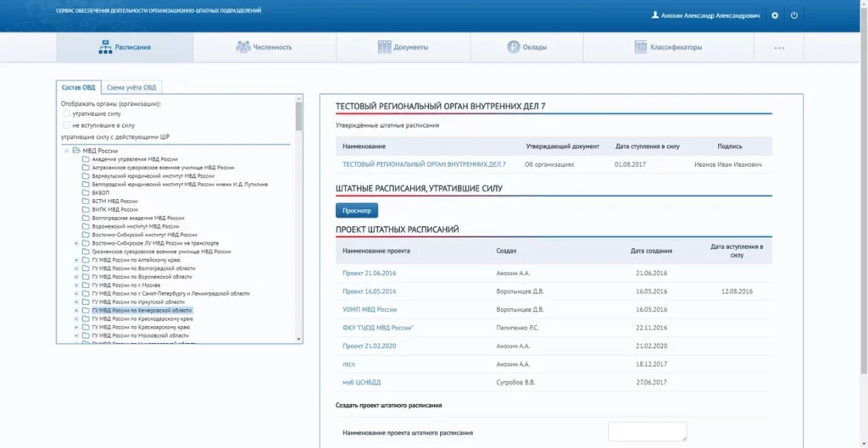
Task: Click folder icon of ГУ МВД по г. Москве
Action: (86, 285)
